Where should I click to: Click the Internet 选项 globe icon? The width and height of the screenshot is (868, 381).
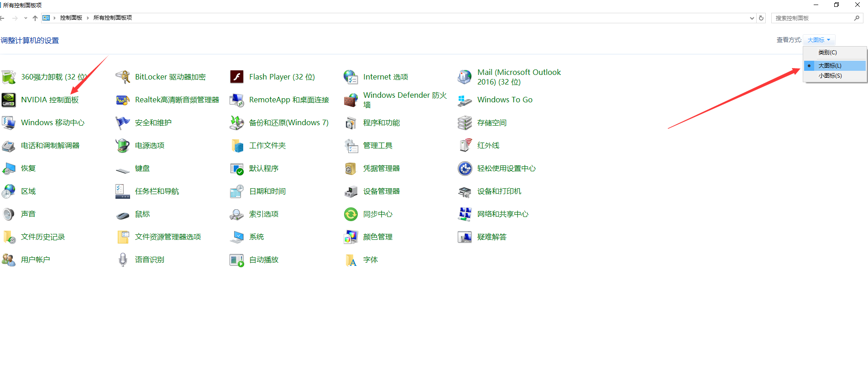coord(351,77)
